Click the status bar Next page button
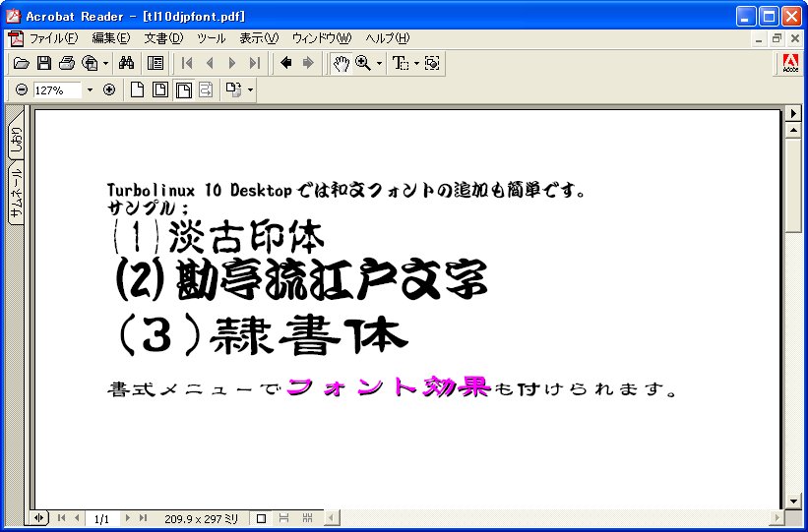Image resolution: width=808 pixels, height=532 pixels. click(x=127, y=517)
